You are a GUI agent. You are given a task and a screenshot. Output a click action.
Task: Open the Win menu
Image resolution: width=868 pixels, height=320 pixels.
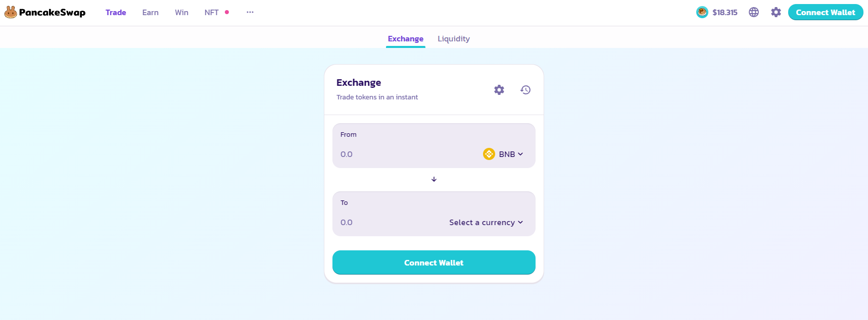pyautogui.click(x=182, y=13)
